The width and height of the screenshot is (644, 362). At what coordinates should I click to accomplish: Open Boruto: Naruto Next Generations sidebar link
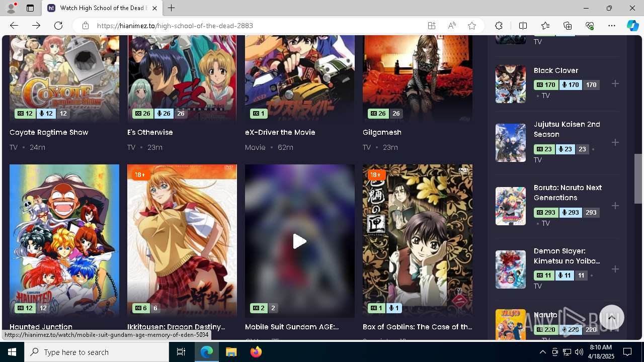568,193
